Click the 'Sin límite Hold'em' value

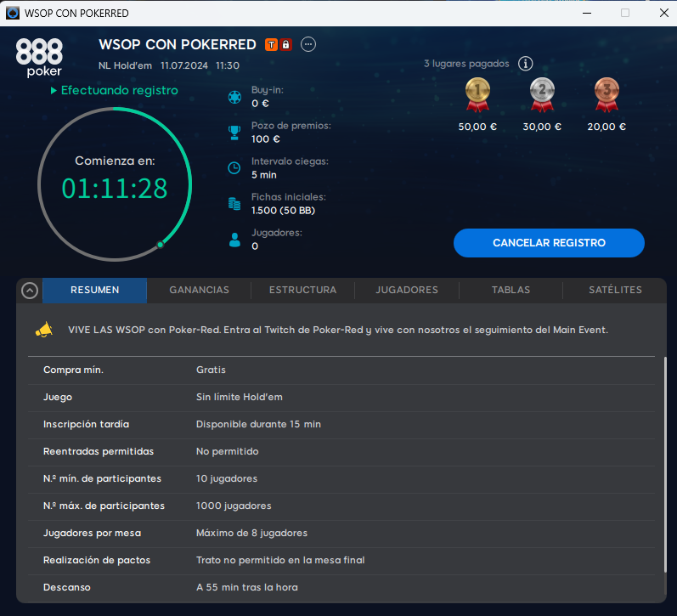240,397
